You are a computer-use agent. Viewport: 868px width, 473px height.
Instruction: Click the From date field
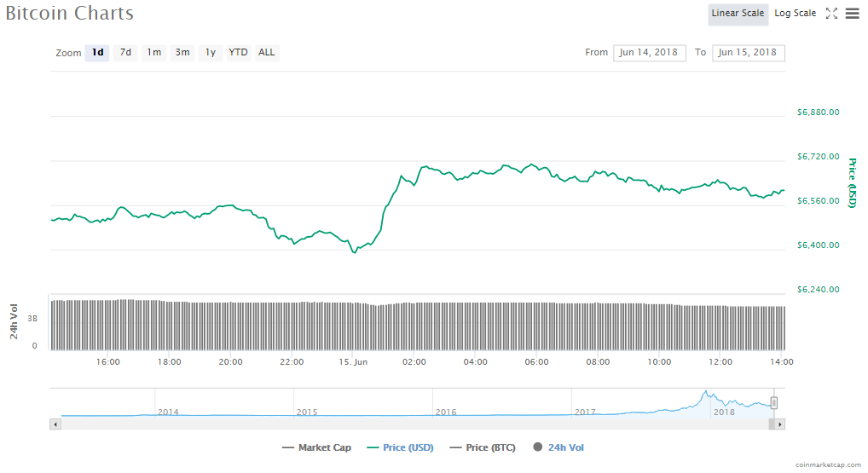pyautogui.click(x=649, y=53)
